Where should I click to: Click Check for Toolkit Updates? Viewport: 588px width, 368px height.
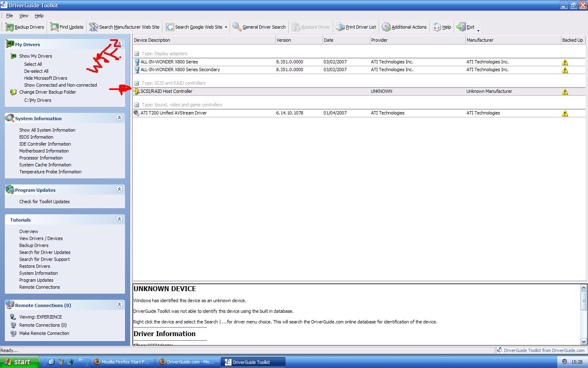tap(45, 202)
